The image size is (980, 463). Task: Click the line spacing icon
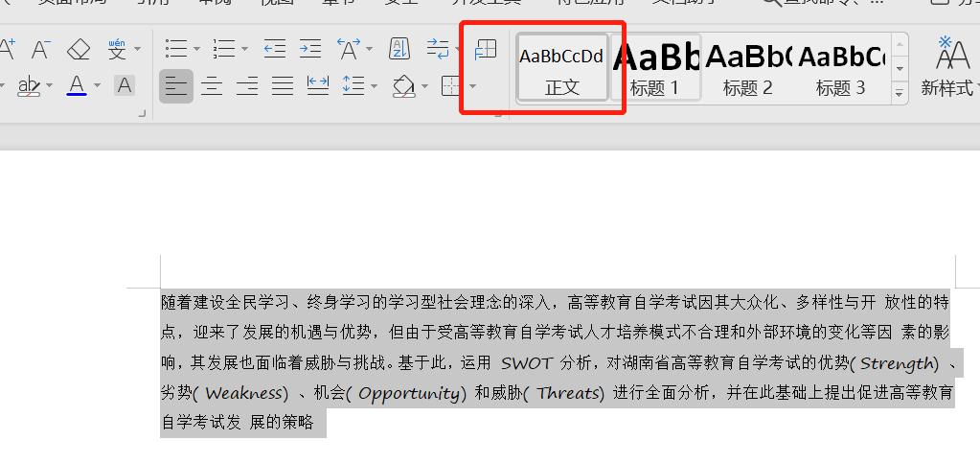tap(353, 85)
